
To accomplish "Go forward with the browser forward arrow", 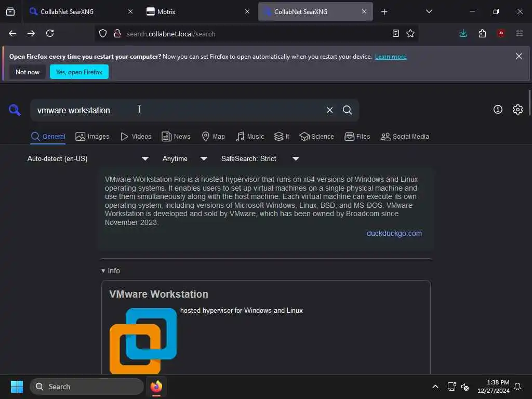I will click(31, 33).
